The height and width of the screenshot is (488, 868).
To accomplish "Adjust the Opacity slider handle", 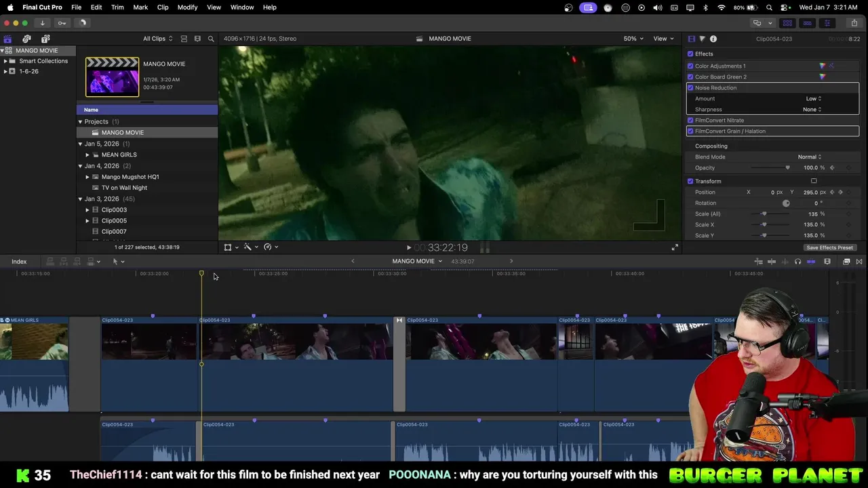I will click(787, 168).
